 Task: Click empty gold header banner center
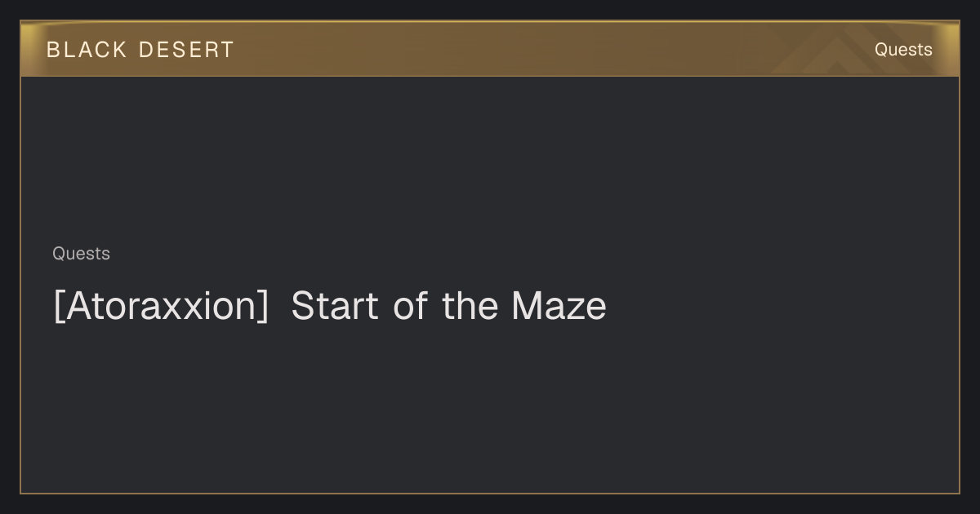[490, 49]
